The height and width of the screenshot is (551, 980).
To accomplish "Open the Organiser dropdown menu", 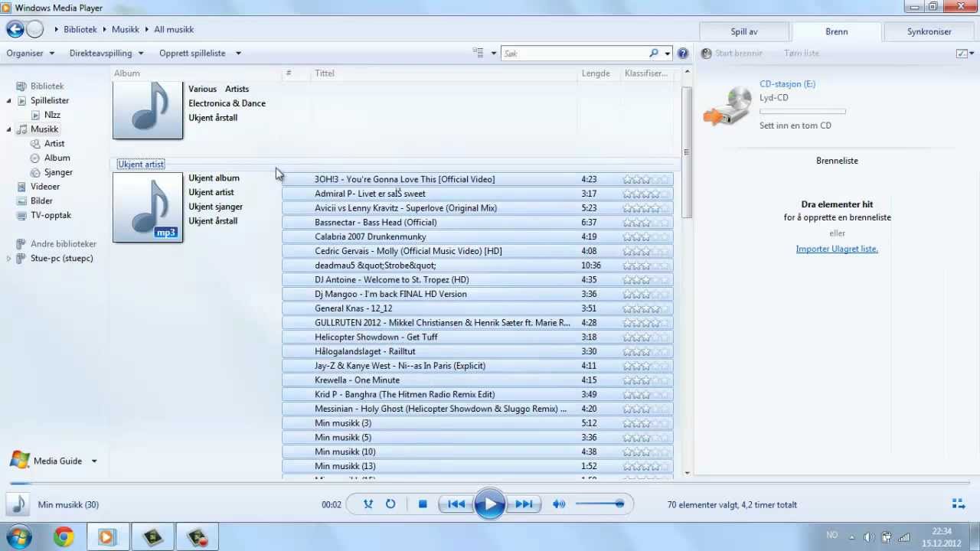I will coord(31,54).
